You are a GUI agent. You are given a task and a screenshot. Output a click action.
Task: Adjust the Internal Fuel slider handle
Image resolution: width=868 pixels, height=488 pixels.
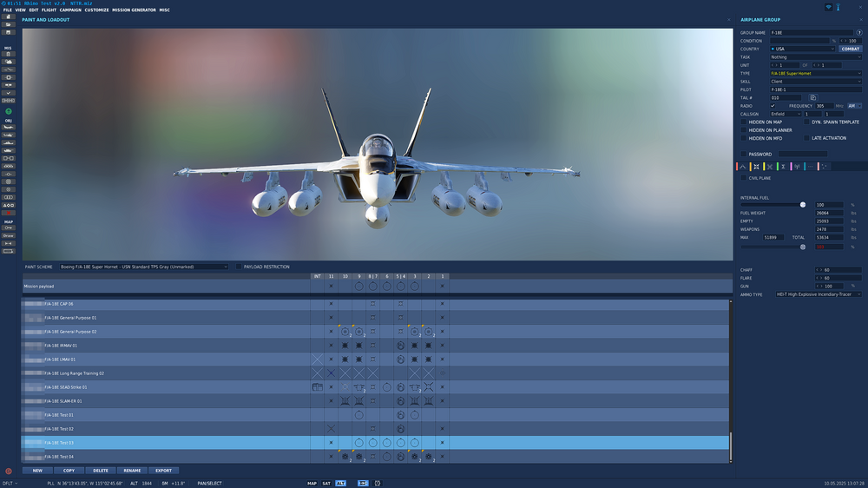coord(803,205)
